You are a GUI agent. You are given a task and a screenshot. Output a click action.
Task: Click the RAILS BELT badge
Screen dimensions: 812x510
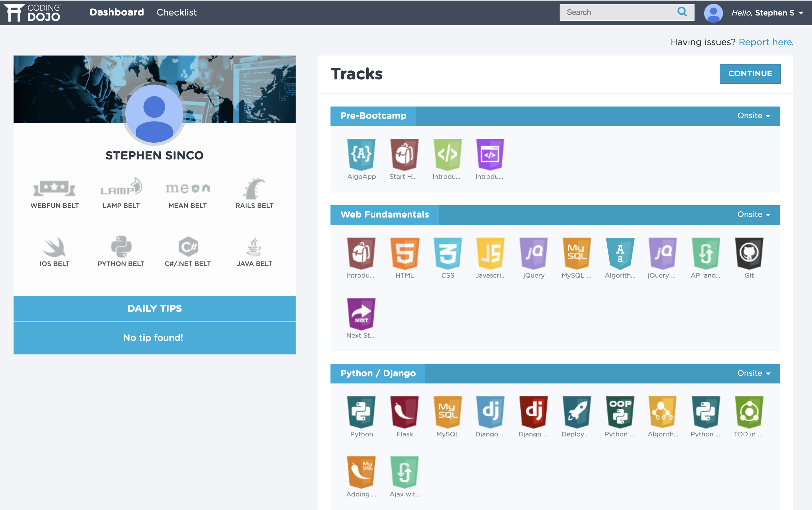254,193
